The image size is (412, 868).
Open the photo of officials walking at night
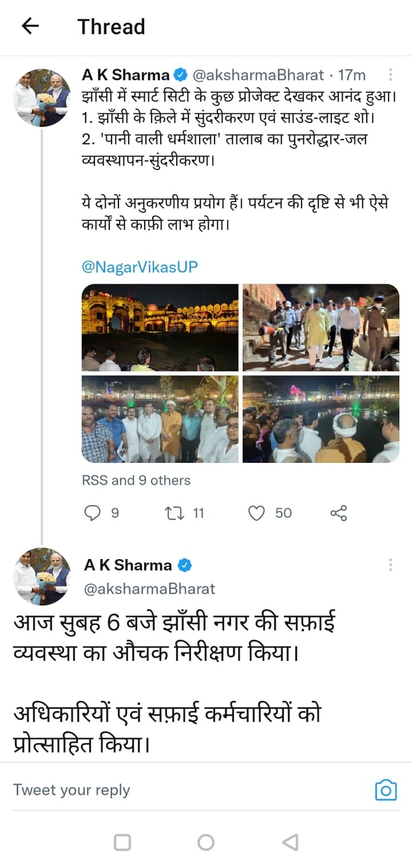point(320,327)
